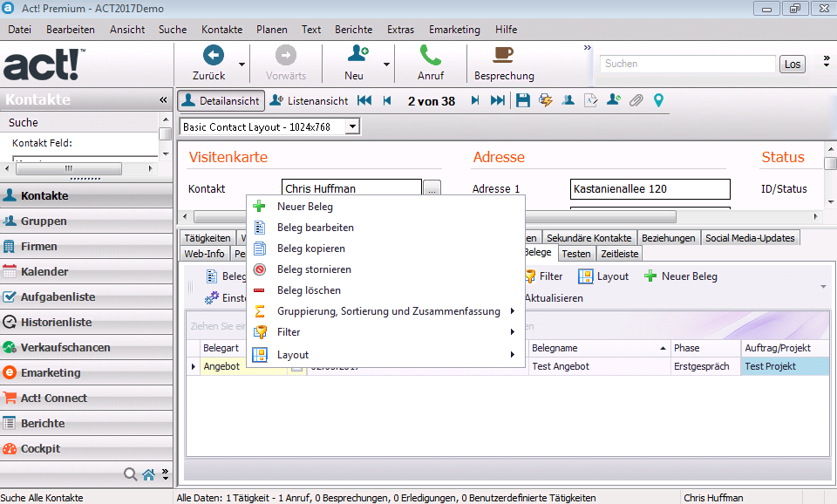Open the Berichte menu in menu bar
Image resolution: width=837 pixels, height=504 pixels.
coord(353,30)
